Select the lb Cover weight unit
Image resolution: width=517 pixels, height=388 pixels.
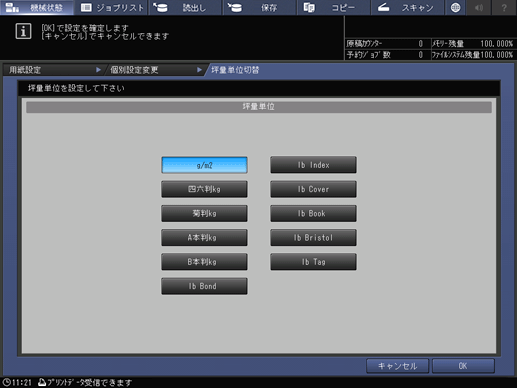pos(313,189)
